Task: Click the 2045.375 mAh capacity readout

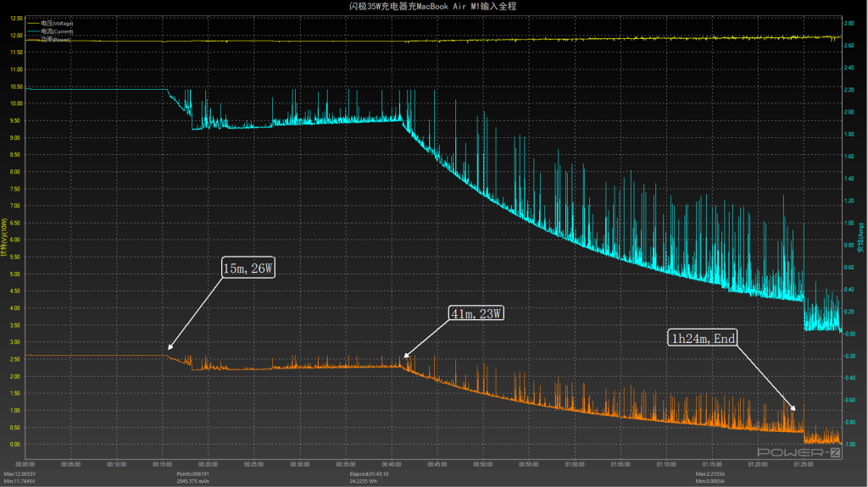Action: coord(192,481)
